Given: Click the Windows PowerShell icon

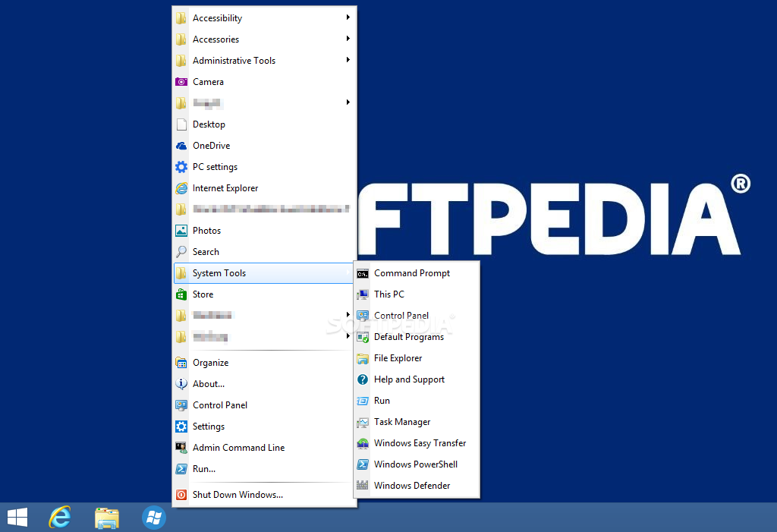Looking at the screenshot, I should click(x=363, y=464).
